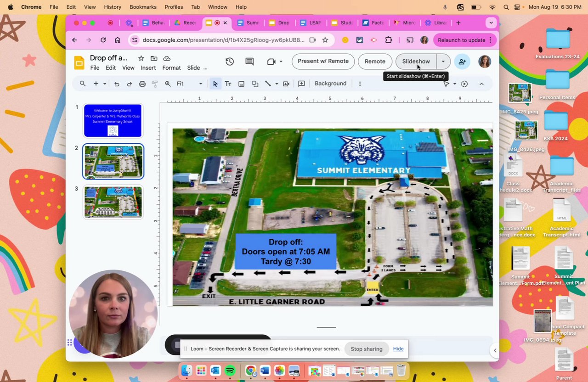The height and width of the screenshot is (382, 588).
Task: Collapse the toolbar with the chevron
Action: 481,84
